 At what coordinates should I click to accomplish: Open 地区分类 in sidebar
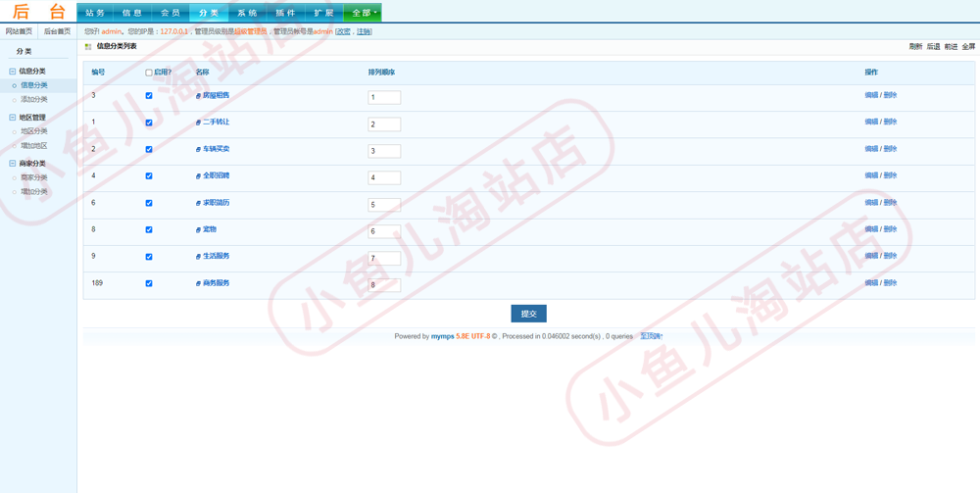tap(33, 131)
